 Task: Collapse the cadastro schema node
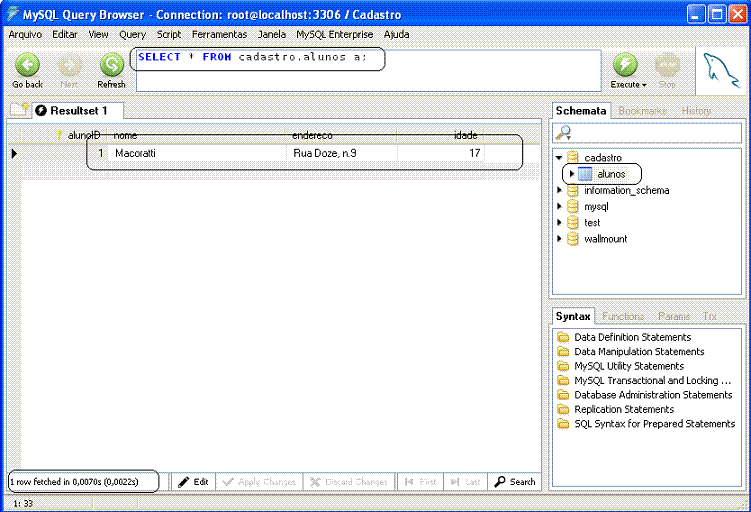[x=559, y=158]
